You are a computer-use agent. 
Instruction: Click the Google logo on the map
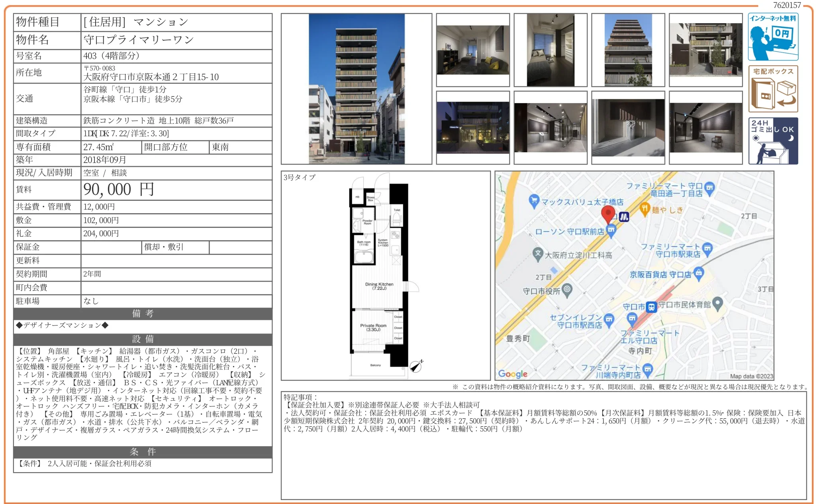pyautogui.click(x=513, y=374)
